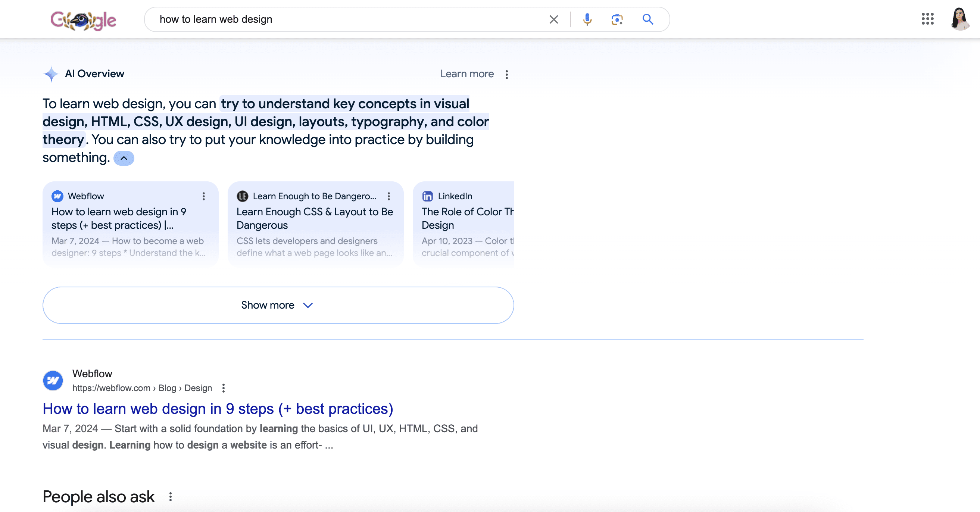Start voice search with the microphone
This screenshot has height=512, width=980.
pyautogui.click(x=587, y=19)
